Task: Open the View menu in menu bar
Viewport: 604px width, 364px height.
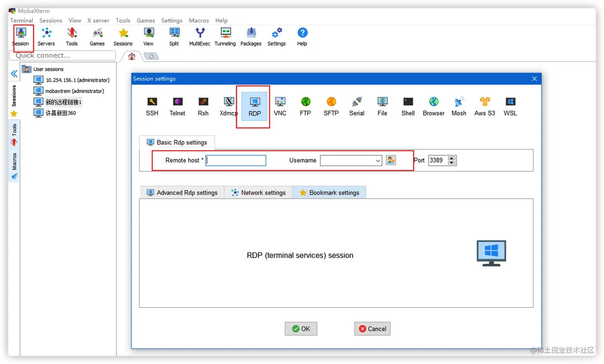Action: coord(75,20)
